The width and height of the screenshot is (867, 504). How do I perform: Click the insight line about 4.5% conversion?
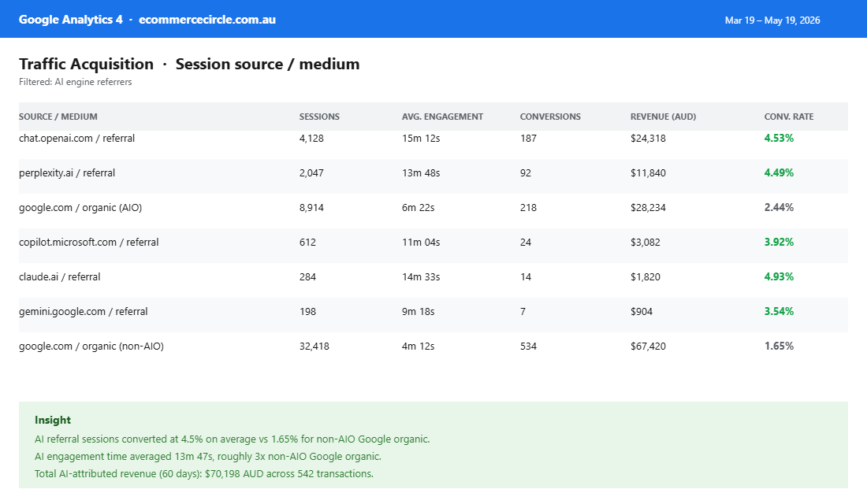click(x=233, y=439)
